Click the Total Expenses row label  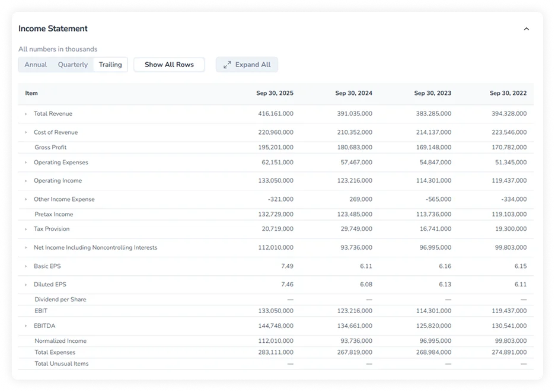click(55, 352)
